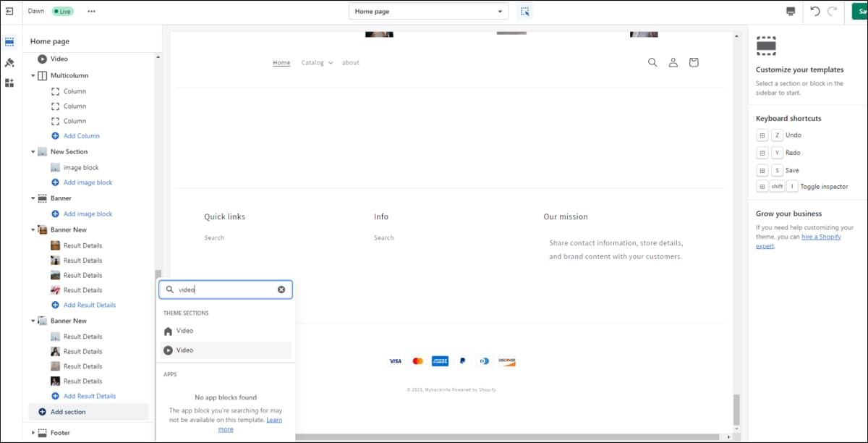Collapse the New Section group

[x=33, y=152]
